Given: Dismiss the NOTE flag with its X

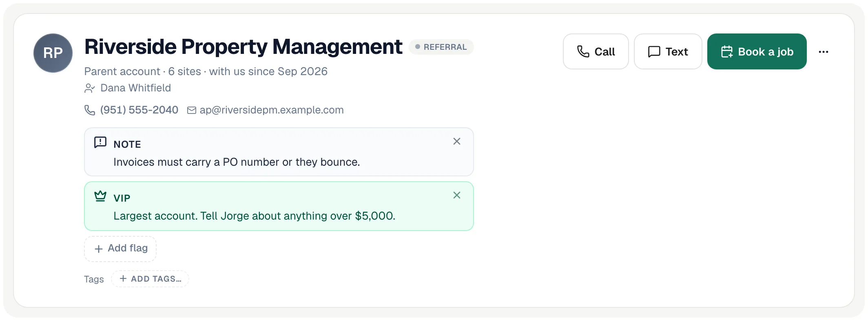Looking at the screenshot, I should (x=457, y=141).
